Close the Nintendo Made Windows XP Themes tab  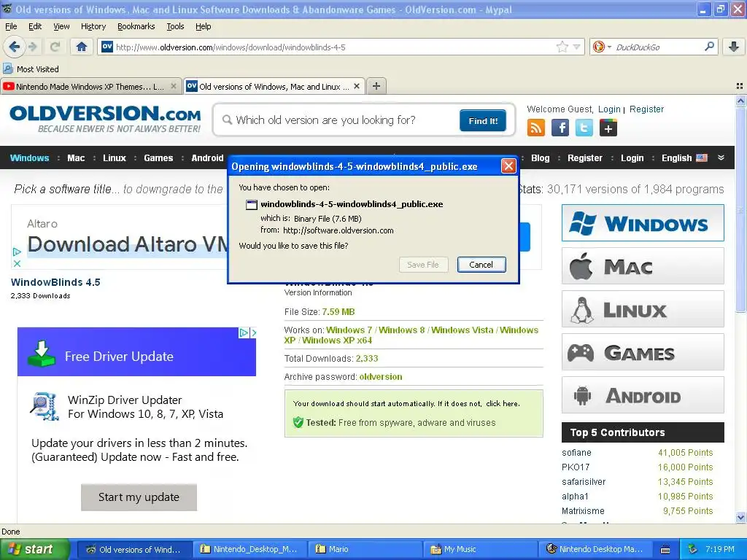click(x=174, y=86)
